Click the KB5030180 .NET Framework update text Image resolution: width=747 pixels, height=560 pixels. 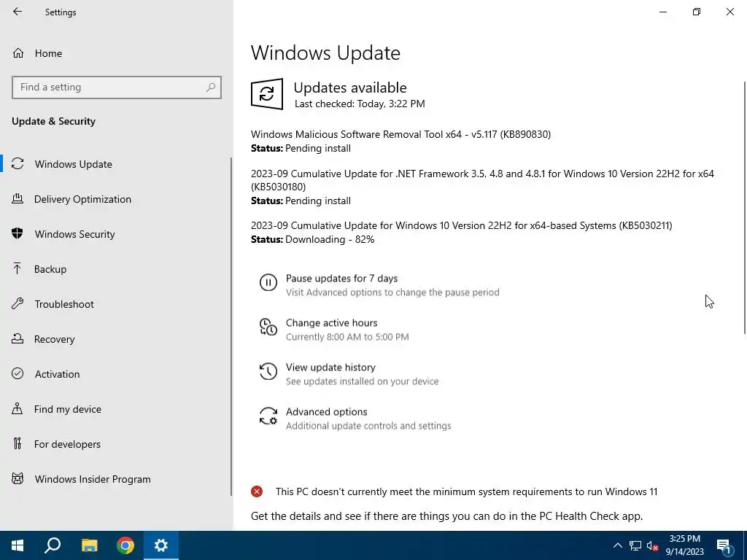click(482, 180)
